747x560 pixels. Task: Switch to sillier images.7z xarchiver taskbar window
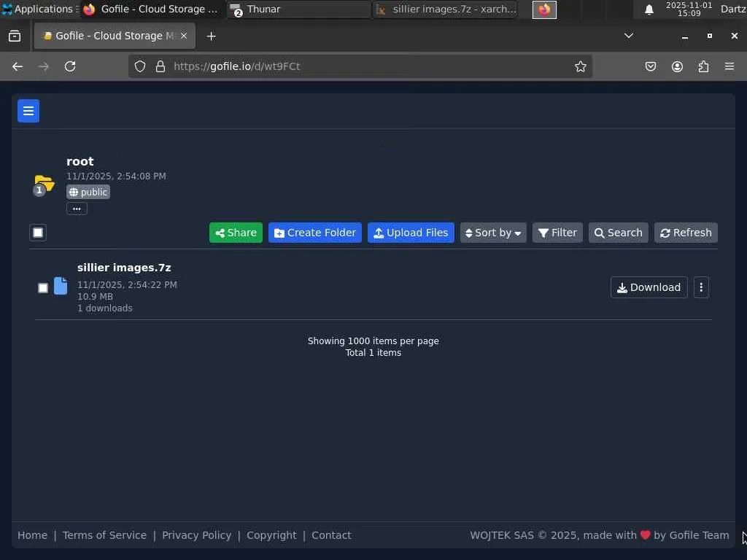click(x=446, y=9)
